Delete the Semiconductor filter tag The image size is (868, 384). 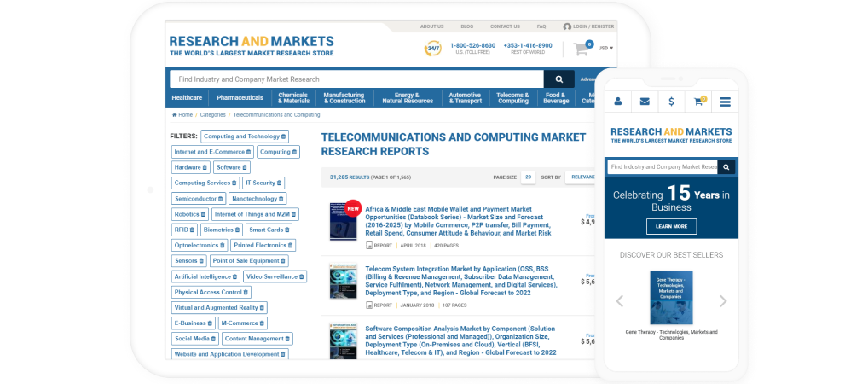[221, 198]
